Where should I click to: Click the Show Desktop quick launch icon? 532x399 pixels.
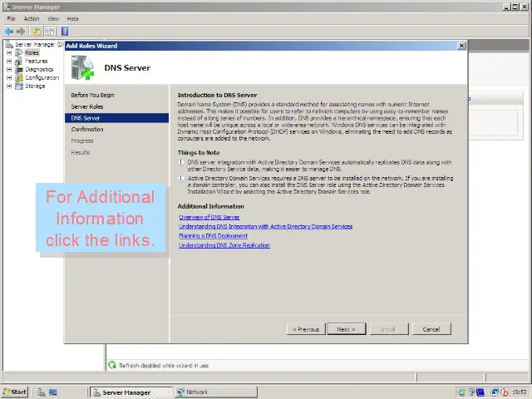coord(53,392)
